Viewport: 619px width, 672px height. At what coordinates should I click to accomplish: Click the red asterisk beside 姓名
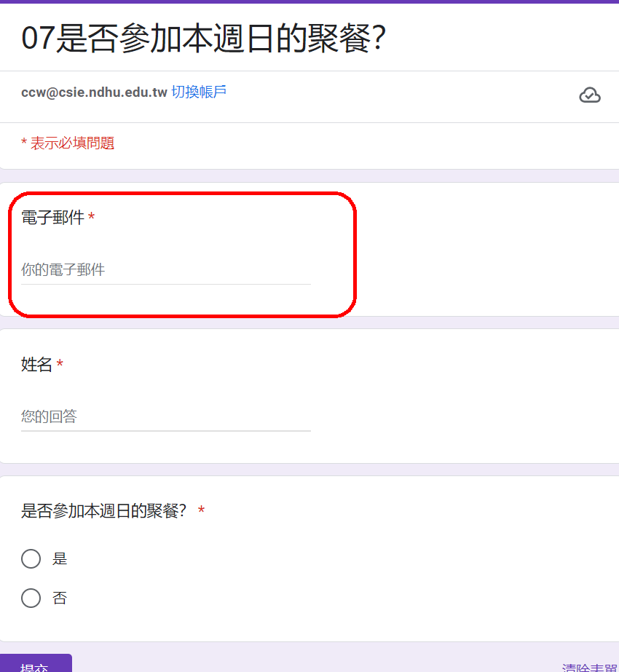[x=60, y=365]
